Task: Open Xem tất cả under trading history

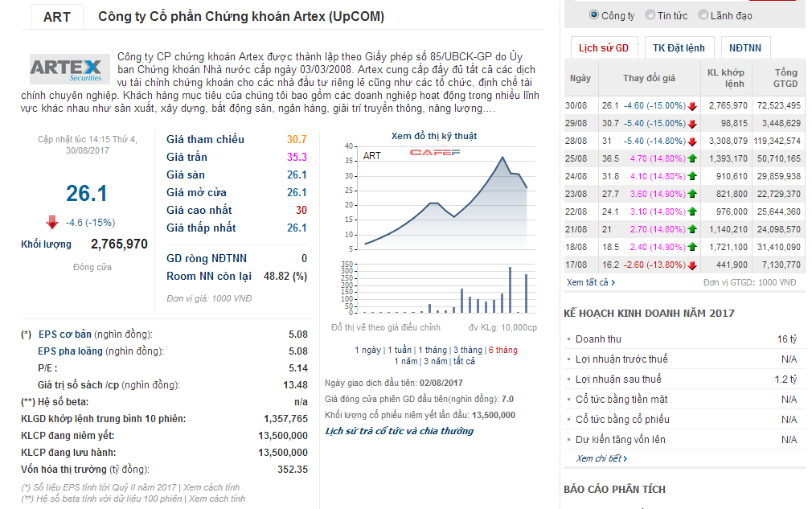Action: pos(591,283)
